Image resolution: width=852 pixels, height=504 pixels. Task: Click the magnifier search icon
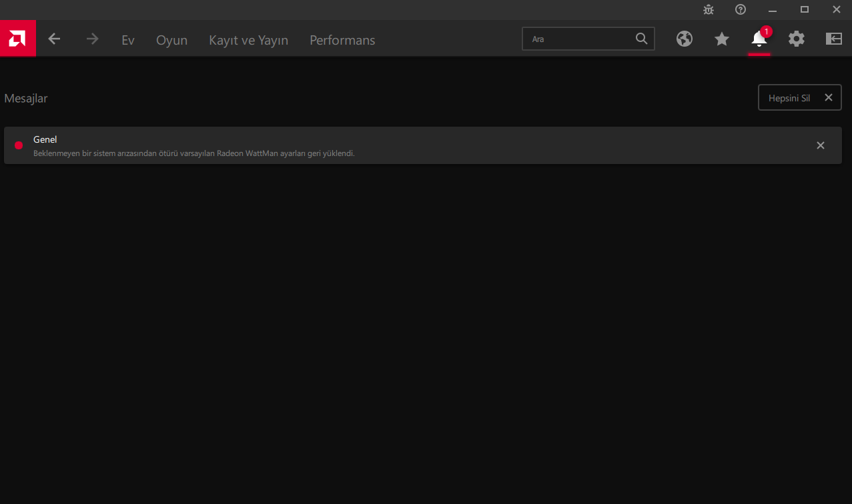point(642,39)
